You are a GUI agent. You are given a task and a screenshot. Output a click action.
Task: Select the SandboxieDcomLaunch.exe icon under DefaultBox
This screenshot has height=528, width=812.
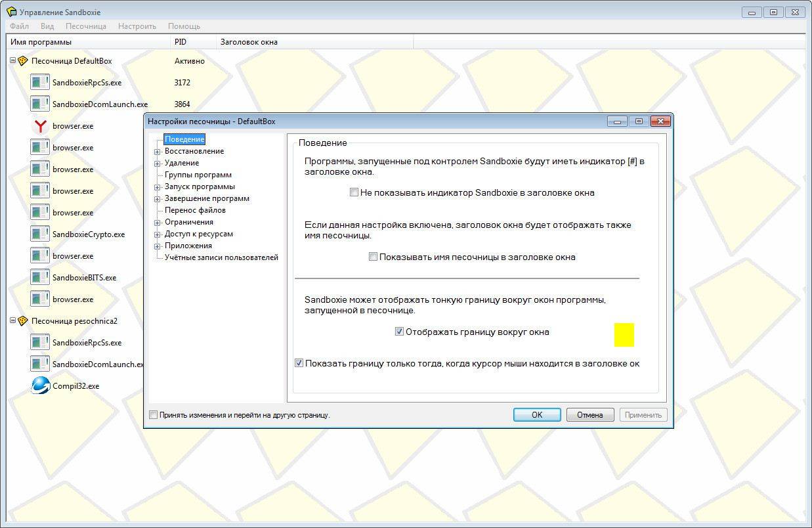point(40,104)
